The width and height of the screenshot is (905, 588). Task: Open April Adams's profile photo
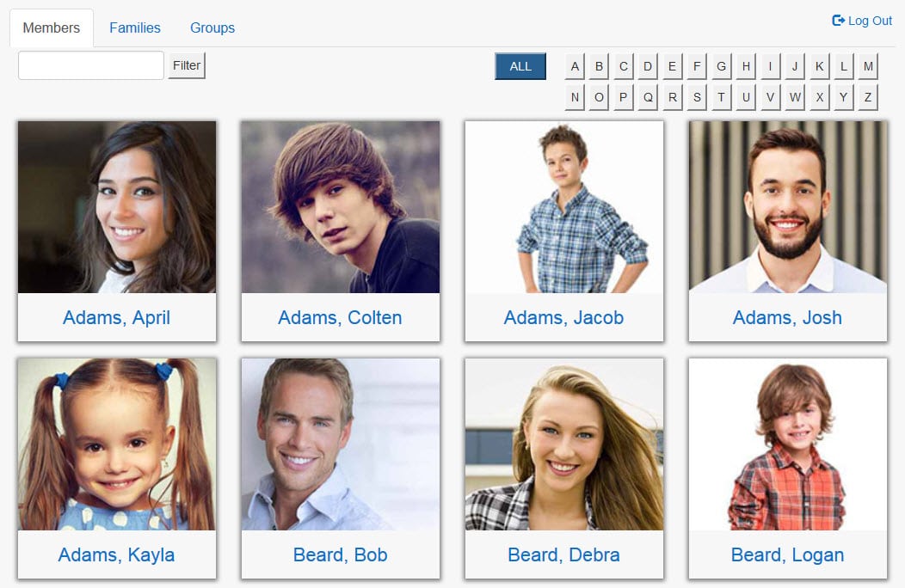coord(117,207)
